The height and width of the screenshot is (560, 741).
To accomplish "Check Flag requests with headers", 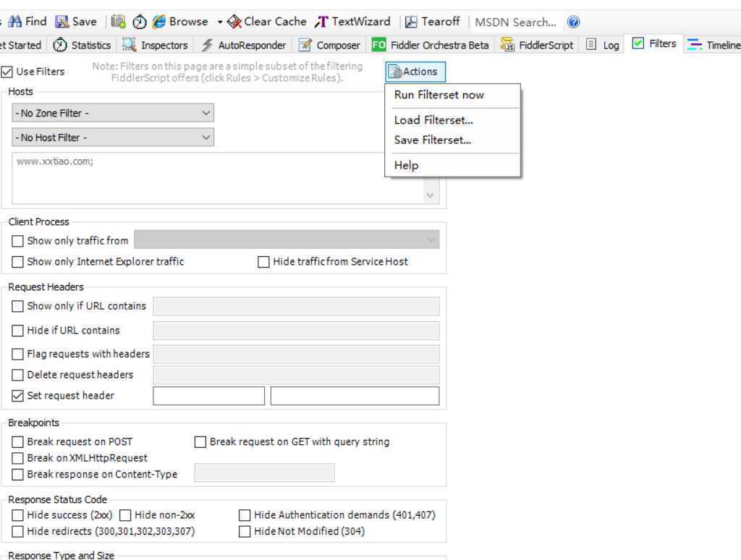I will pos(17,354).
